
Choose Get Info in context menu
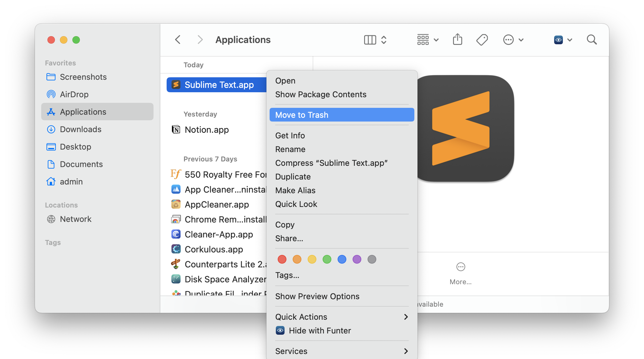click(342, 136)
